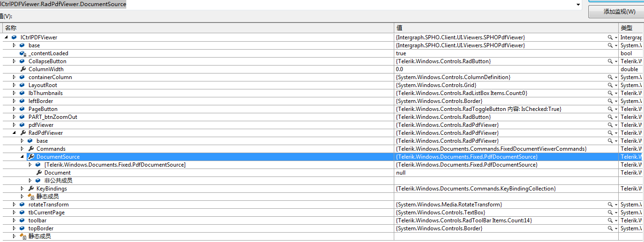644x242 pixels.
Task: Open visualizer magnifier in rotateTransform row
Action: pos(610,205)
